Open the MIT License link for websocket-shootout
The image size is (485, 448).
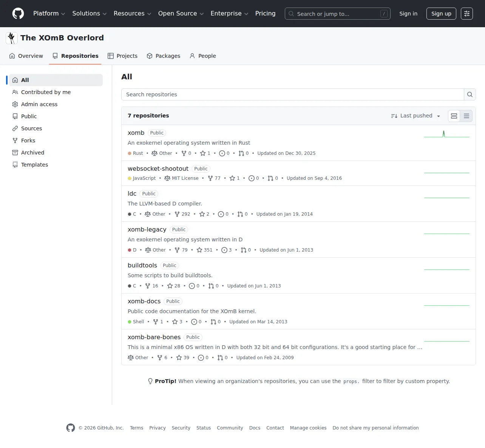click(x=181, y=178)
